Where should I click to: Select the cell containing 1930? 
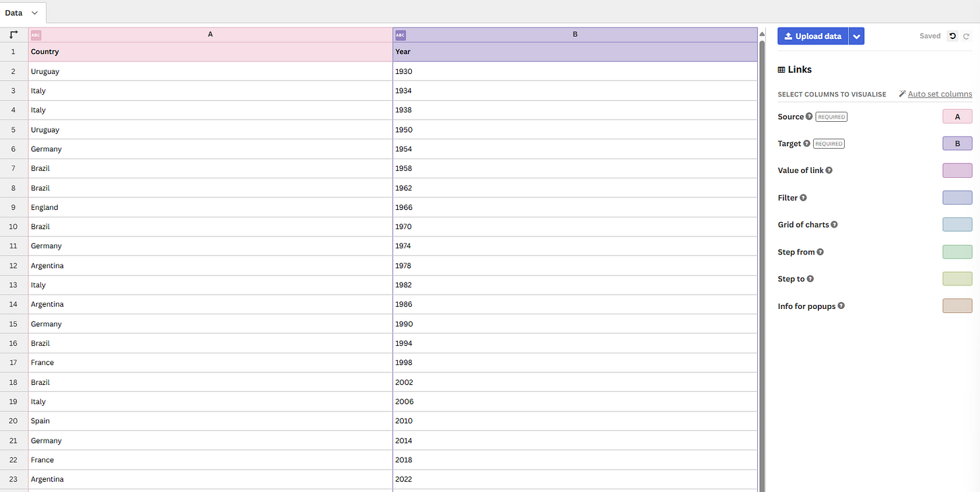tap(575, 71)
